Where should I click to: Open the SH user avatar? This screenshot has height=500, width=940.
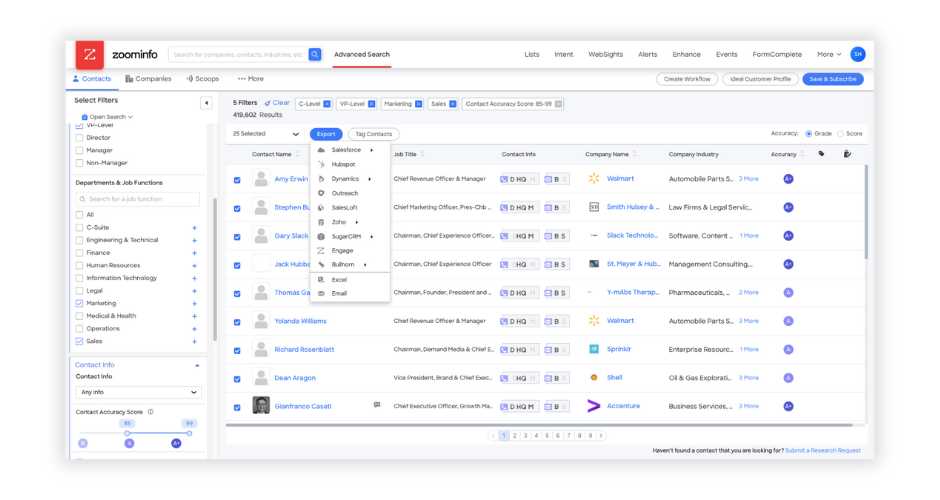(x=858, y=55)
